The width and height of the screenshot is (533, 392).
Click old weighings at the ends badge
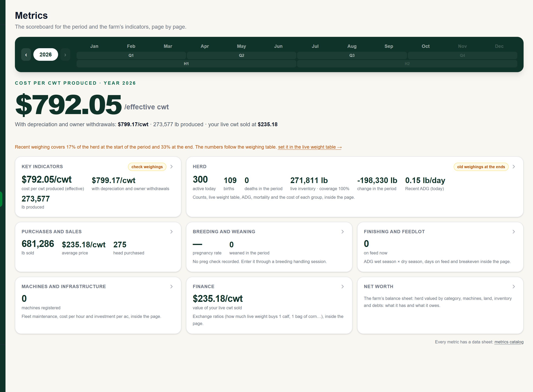(481, 167)
